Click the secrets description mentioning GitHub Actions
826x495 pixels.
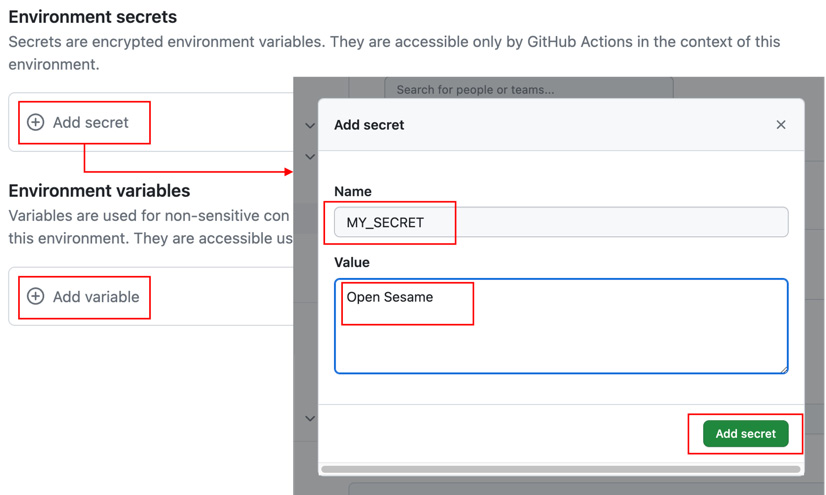click(394, 53)
